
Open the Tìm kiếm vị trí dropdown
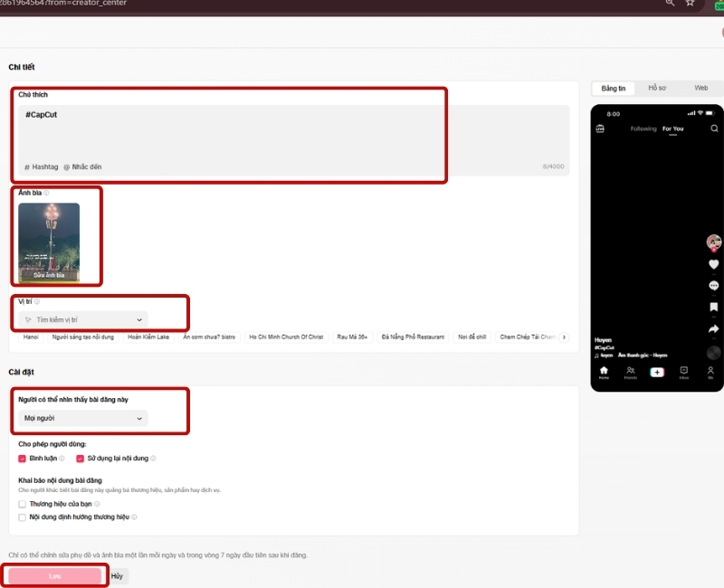pos(83,319)
